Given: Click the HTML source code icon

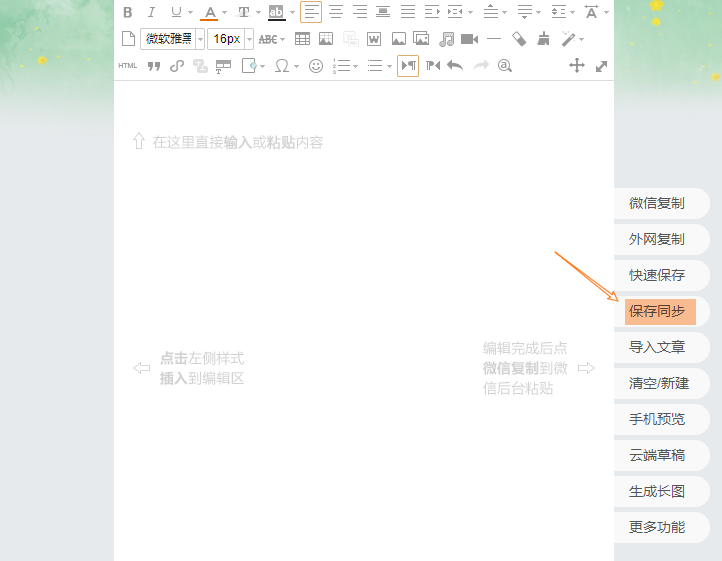Looking at the screenshot, I should (x=128, y=66).
